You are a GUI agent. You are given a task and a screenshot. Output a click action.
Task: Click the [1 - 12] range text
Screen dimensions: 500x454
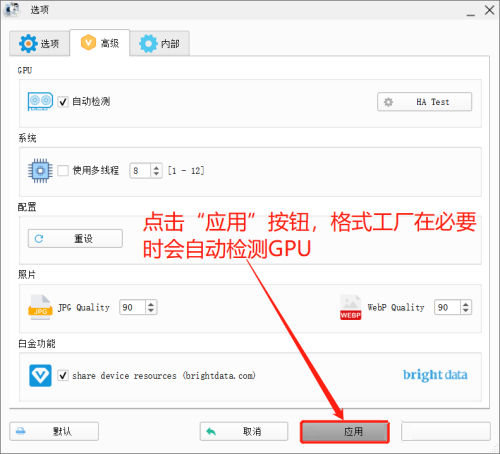tap(186, 171)
